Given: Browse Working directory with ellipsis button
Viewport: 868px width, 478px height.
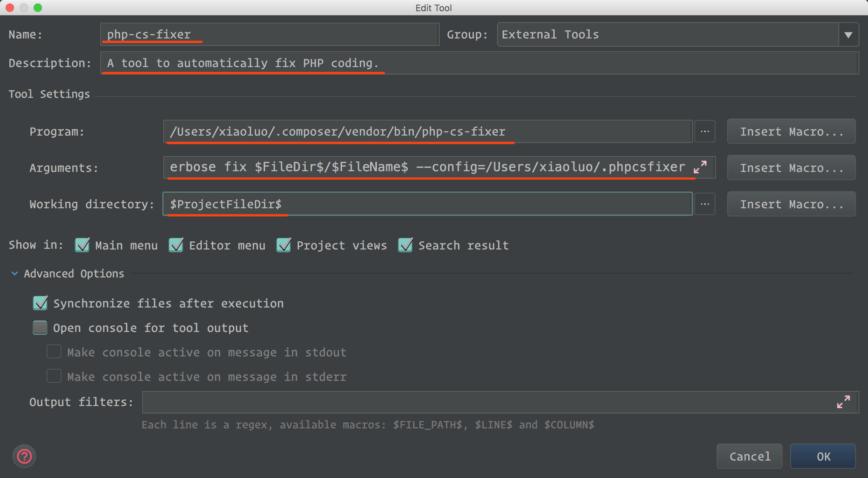Looking at the screenshot, I should pos(705,204).
